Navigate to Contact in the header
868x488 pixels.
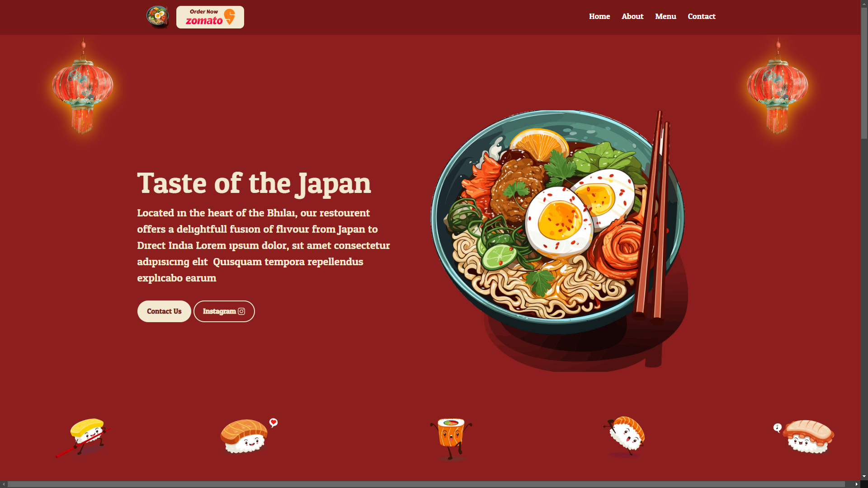702,16
